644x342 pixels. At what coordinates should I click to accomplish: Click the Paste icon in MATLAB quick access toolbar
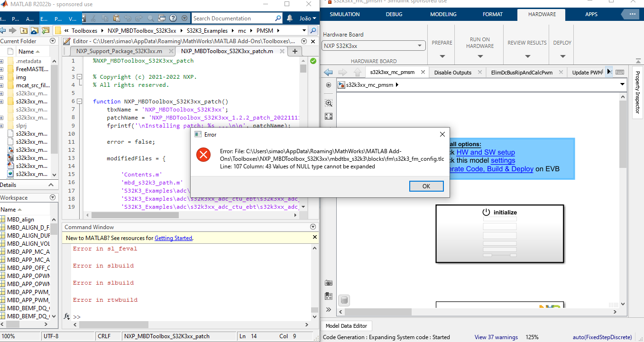pos(117,18)
